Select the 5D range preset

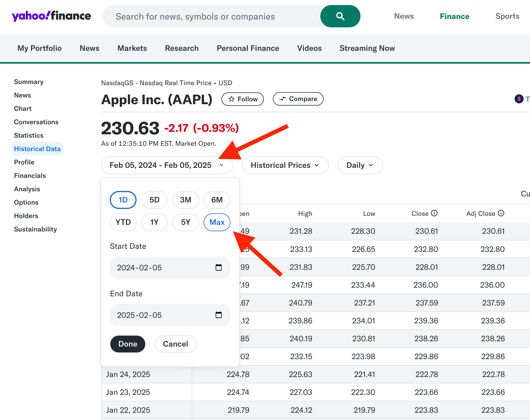(x=154, y=200)
